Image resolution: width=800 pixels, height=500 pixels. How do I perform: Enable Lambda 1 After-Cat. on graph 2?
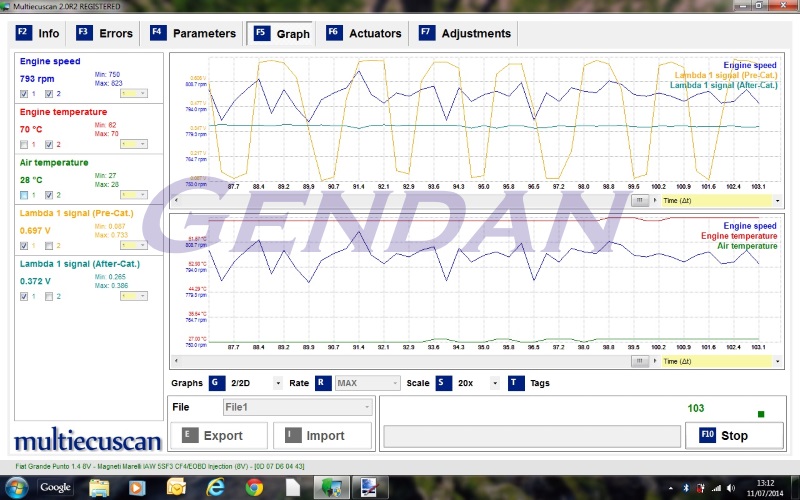tap(47, 296)
